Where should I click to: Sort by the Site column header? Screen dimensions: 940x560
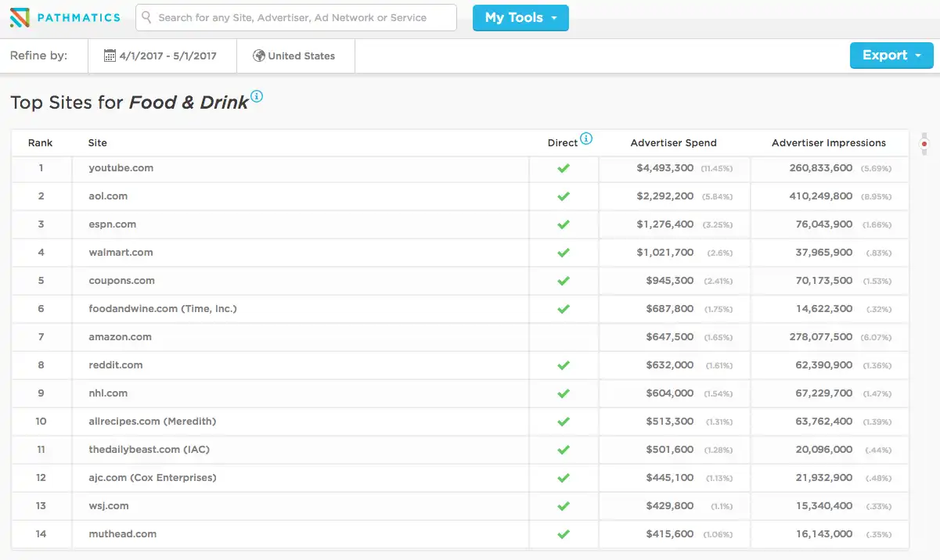[98, 143]
